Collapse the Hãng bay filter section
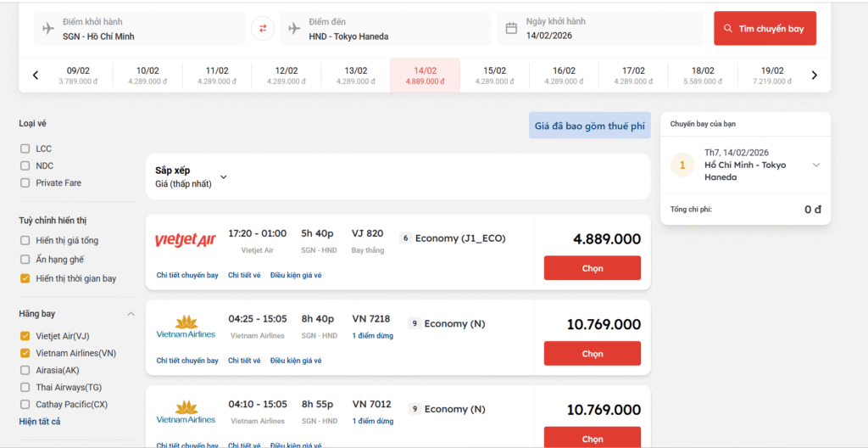Image resolution: width=868 pixels, height=448 pixels. tap(131, 314)
